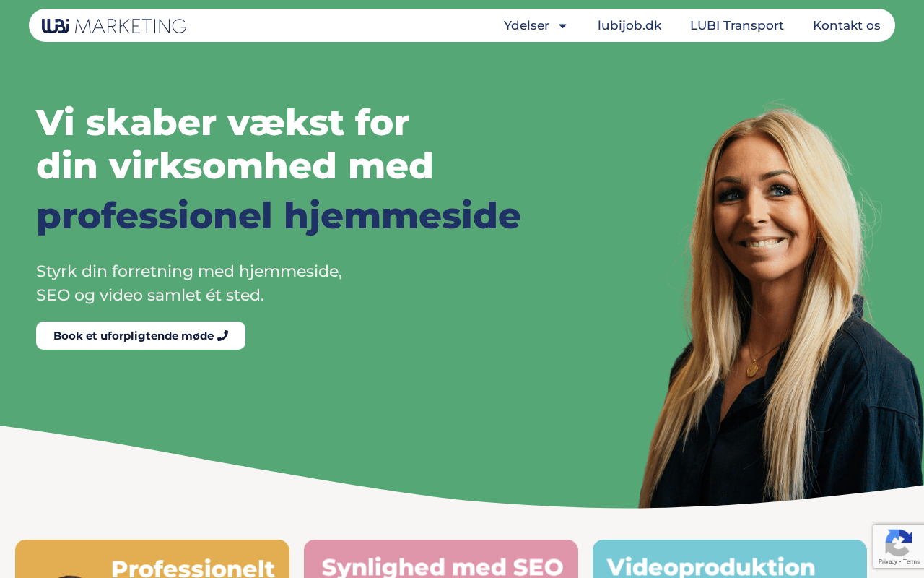The width and height of the screenshot is (924, 578).
Task: Go to lubijob.dk in the navigation
Action: (x=629, y=25)
